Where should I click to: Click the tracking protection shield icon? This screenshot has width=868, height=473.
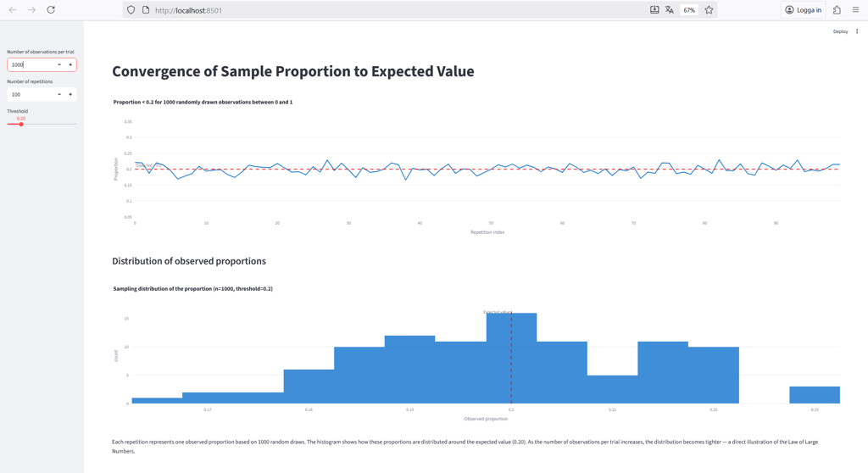[x=131, y=10]
